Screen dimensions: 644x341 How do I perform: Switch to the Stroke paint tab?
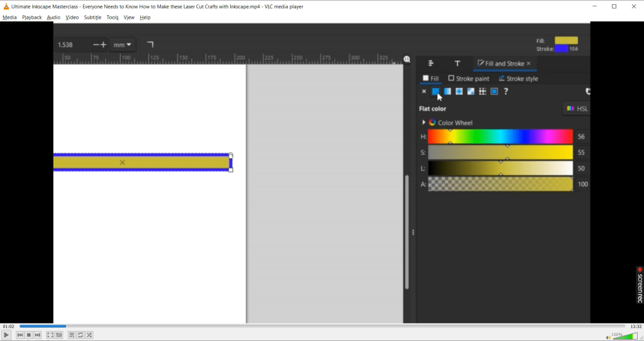tap(469, 79)
